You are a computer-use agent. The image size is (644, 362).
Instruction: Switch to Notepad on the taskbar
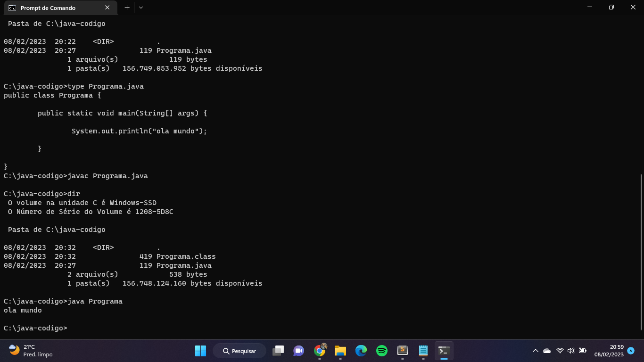[x=423, y=351]
